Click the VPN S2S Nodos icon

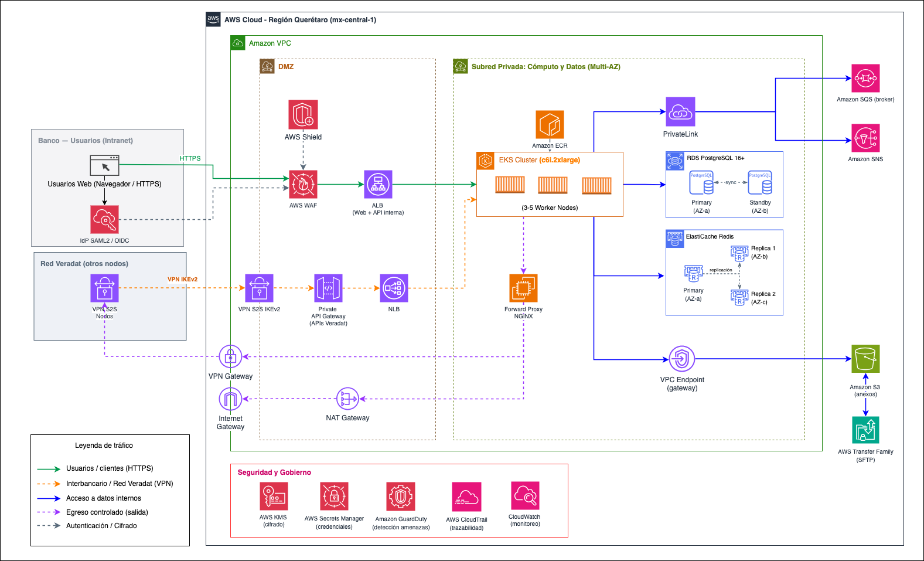tap(104, 288)
